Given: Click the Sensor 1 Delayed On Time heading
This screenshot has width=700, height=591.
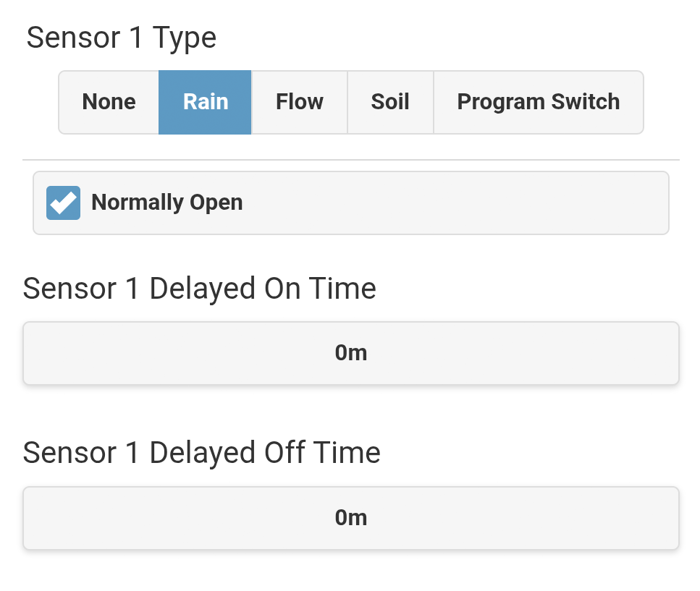Looking at the screenshot, I should 200,289.
